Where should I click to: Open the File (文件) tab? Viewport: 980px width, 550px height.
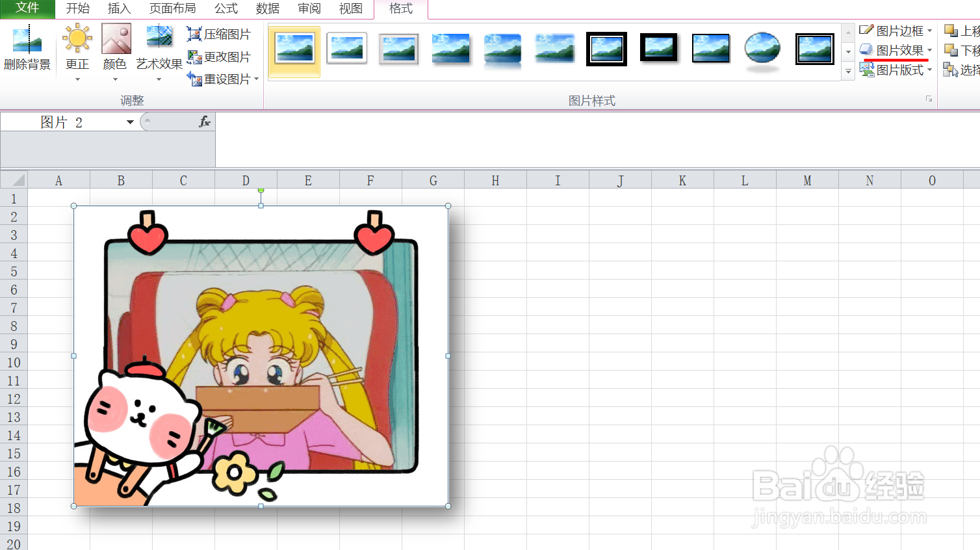click(x=27, y=8)
